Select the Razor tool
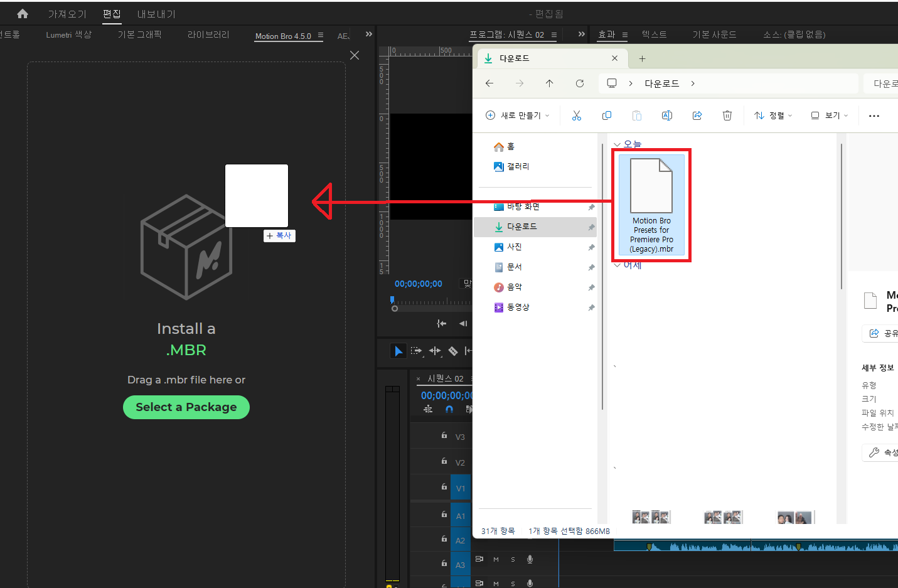Image resolution: width=898 pixels, height=588 pixels. pyautogui.click(x=452, y=351)
